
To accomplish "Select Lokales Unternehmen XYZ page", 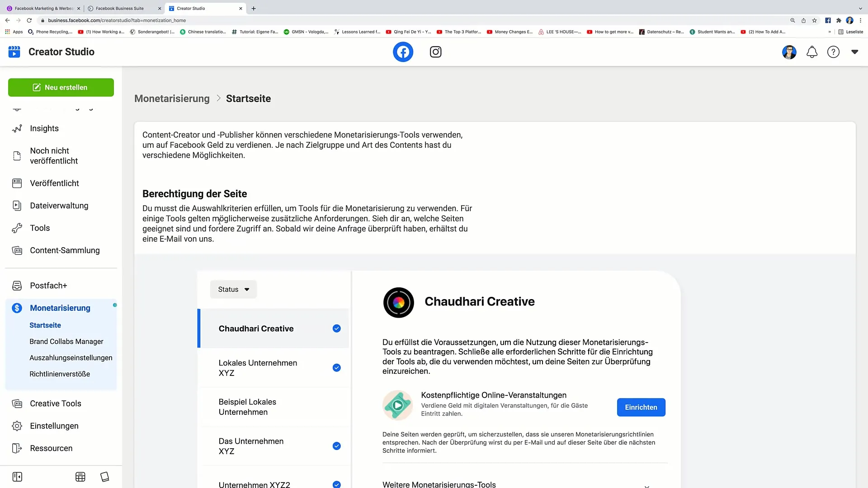I will point(274,368).
